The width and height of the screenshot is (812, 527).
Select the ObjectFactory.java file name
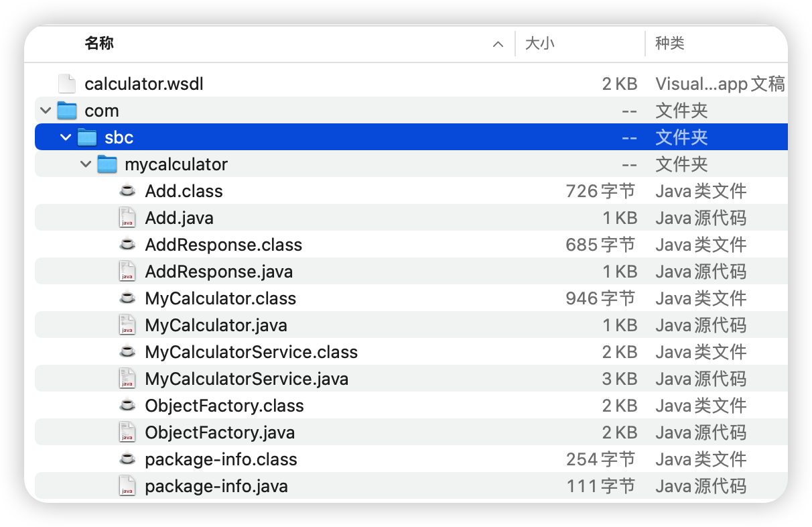(x=220, y=432)
